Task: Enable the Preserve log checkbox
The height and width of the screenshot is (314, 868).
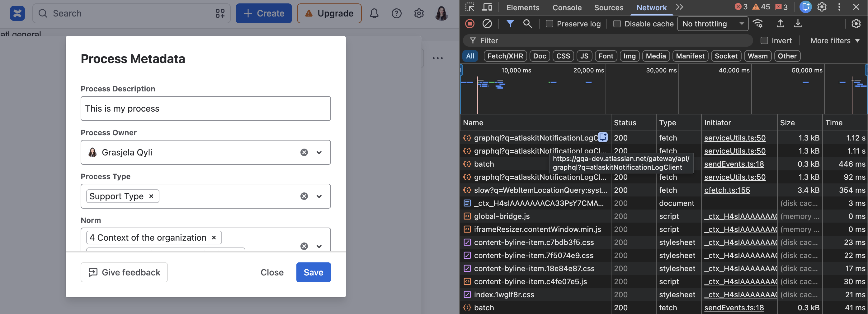Action: 549,24
